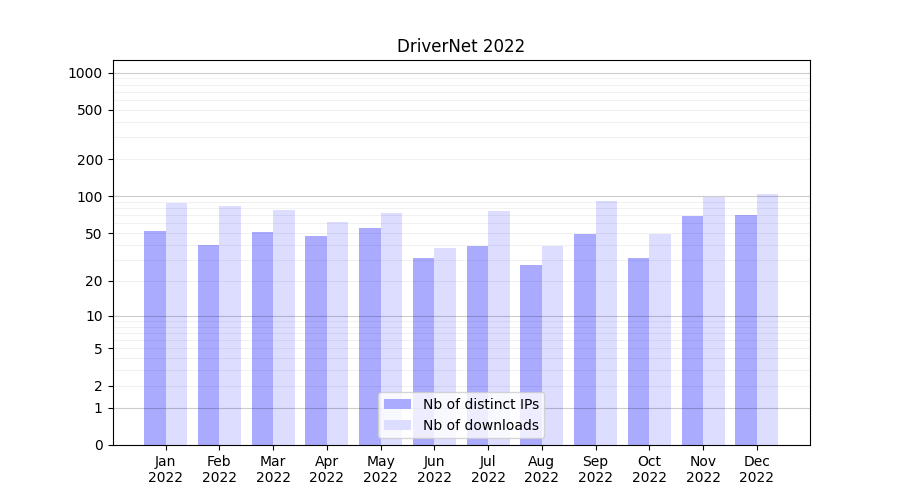
Task: Click the Oct 2022 distinct IPs bar
Action: pos(638,351)
